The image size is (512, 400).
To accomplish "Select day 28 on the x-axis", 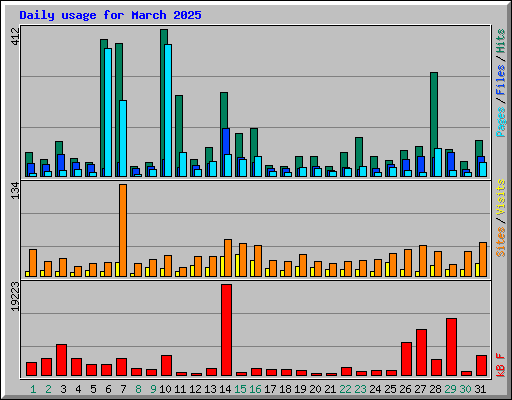I will tap(435, 389).
